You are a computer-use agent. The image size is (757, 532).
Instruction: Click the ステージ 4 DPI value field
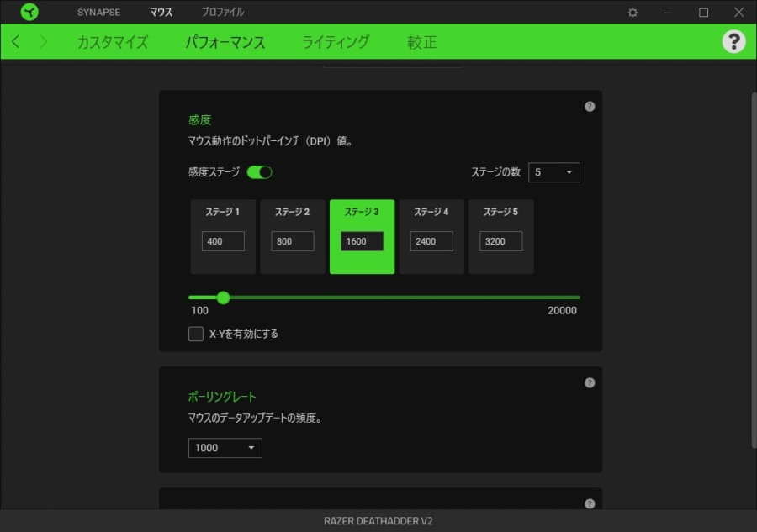click(431, 241)
